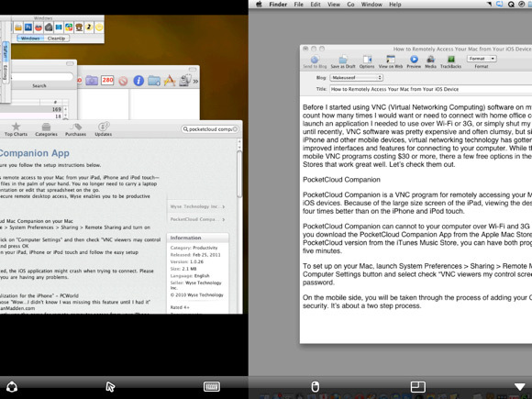Open the Wyse Technology Inc. link row
The height and width of the screenshot is (399, 532).
click(x=197, y=206)
